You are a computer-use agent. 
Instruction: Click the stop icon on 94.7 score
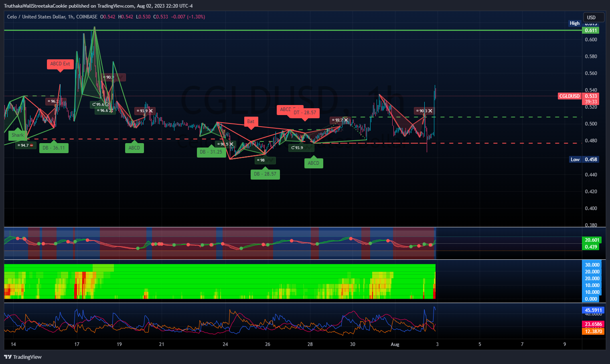32,146
